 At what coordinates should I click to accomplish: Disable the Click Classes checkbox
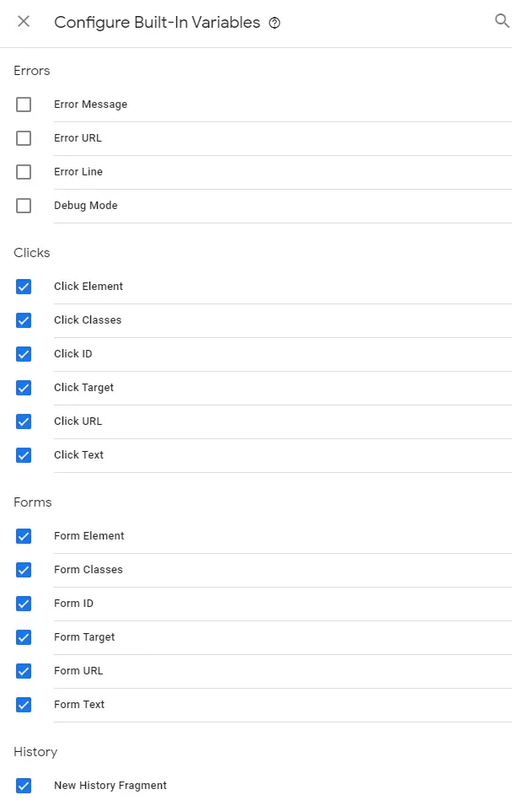[x=23, y=320]
